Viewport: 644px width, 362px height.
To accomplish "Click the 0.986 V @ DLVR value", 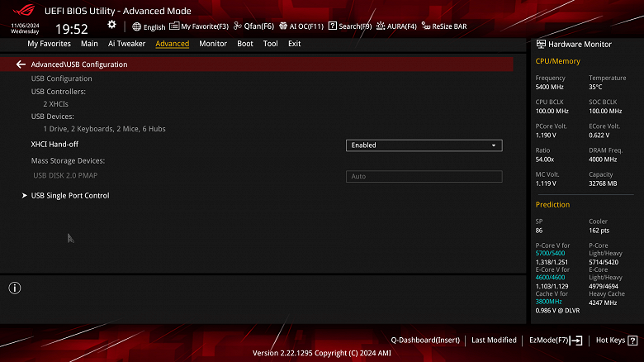I will [557, 311].
